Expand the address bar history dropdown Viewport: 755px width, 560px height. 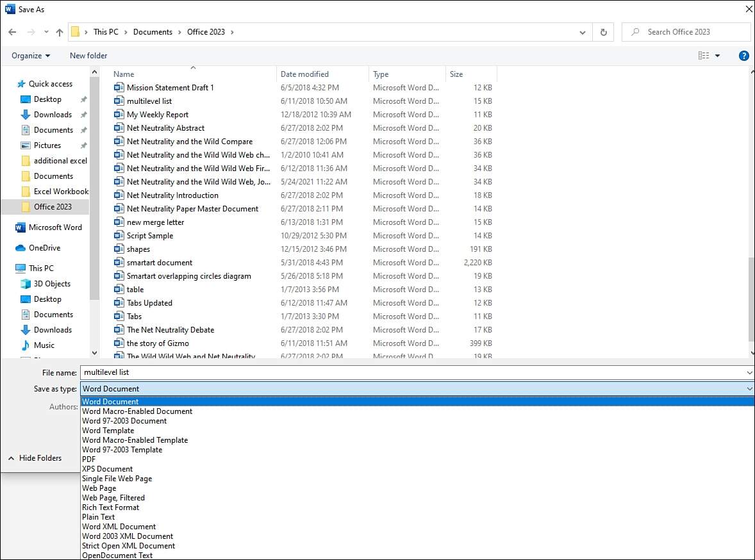click(x=583, y=32)
